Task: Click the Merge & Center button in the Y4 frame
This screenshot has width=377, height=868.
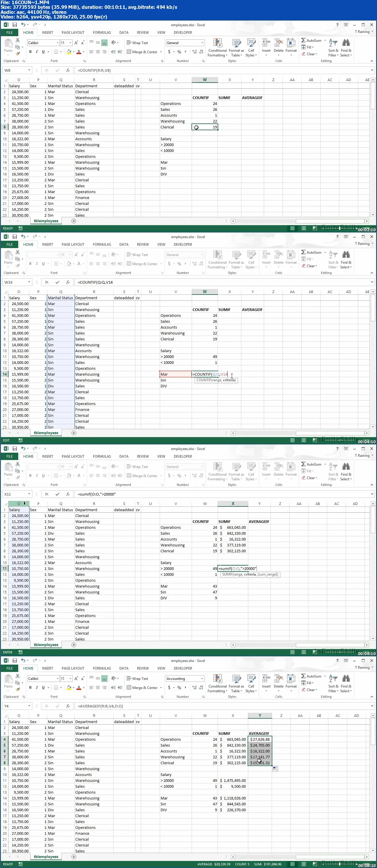Action: coord(142,688)
